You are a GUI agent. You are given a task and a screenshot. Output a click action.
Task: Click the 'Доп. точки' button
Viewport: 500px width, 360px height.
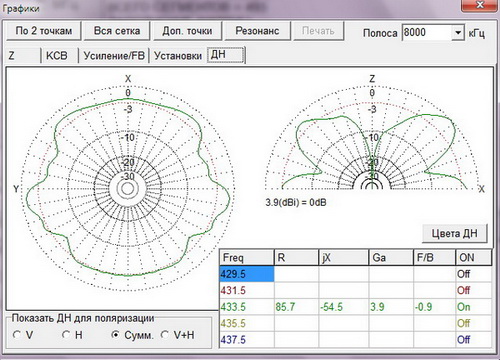pyautogui.click(x=187, y=31)
